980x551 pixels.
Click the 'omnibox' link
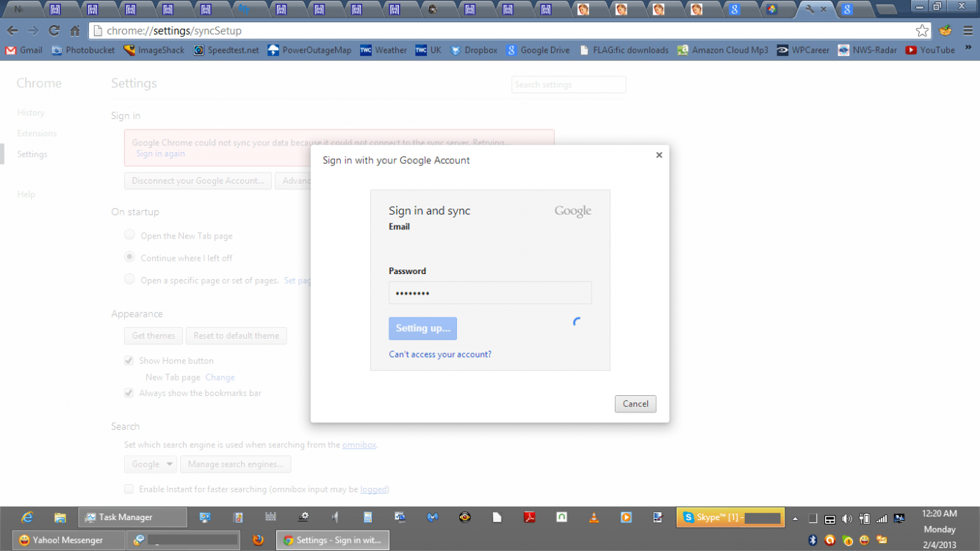coord(359,444)
